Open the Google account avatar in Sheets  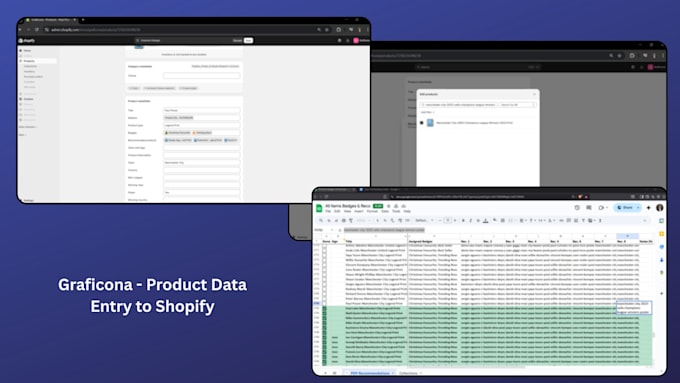coord(660,208)
